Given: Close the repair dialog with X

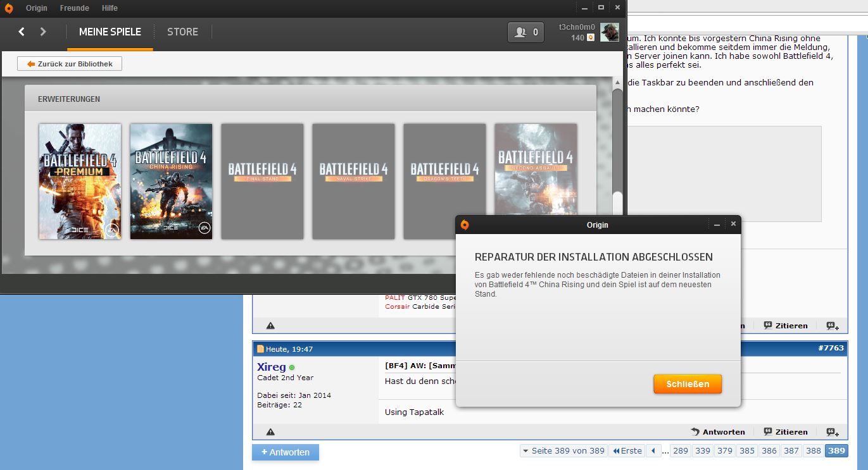Looking at the screenshot, I should click(733, 224).
